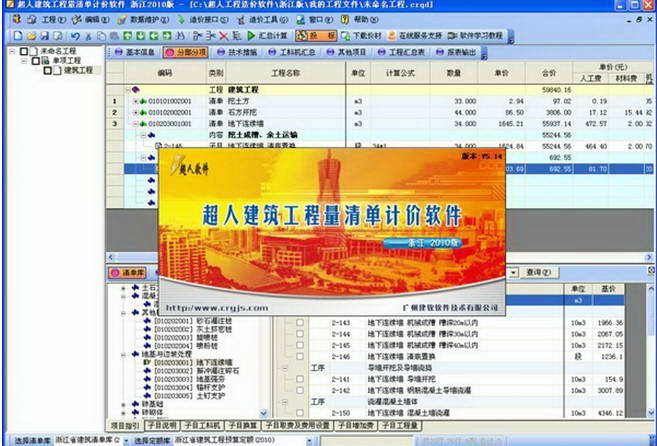Collapse row 010203001001 in the list table
The height and width of the screenshot is (446, 657).
click(135, 124)
